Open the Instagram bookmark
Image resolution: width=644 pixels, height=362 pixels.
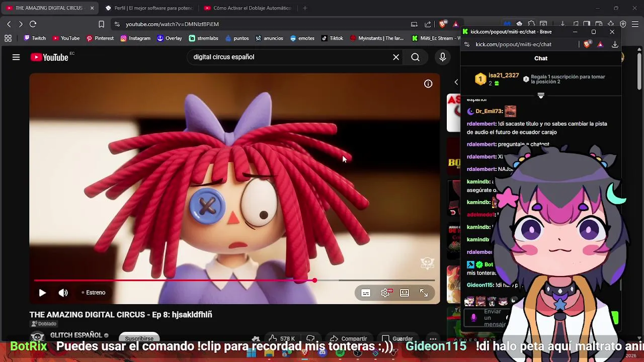pyautogui.click(x=135, y=38)
